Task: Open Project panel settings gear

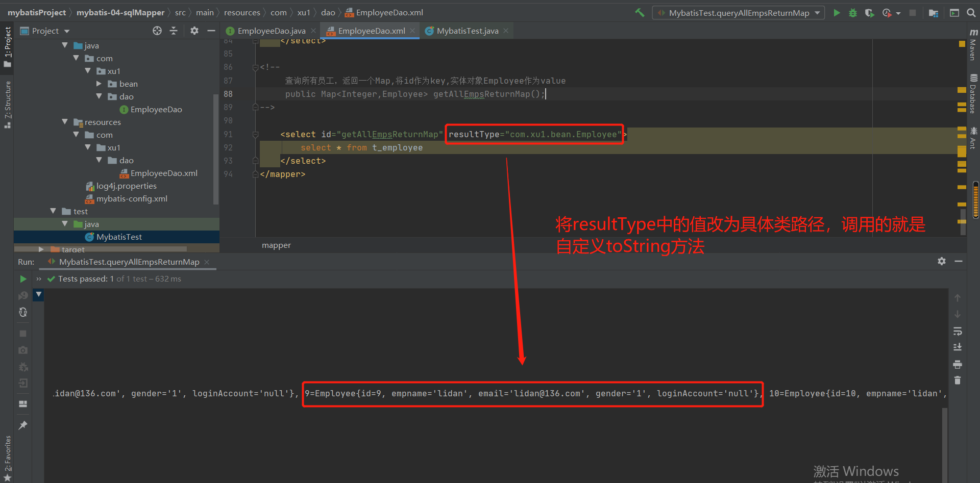Action: point(194,31)
